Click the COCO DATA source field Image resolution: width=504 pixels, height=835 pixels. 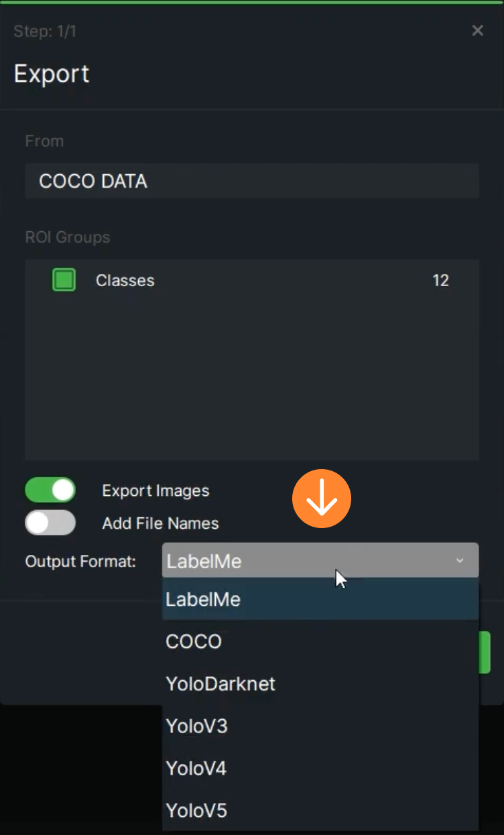coord(252,181)
